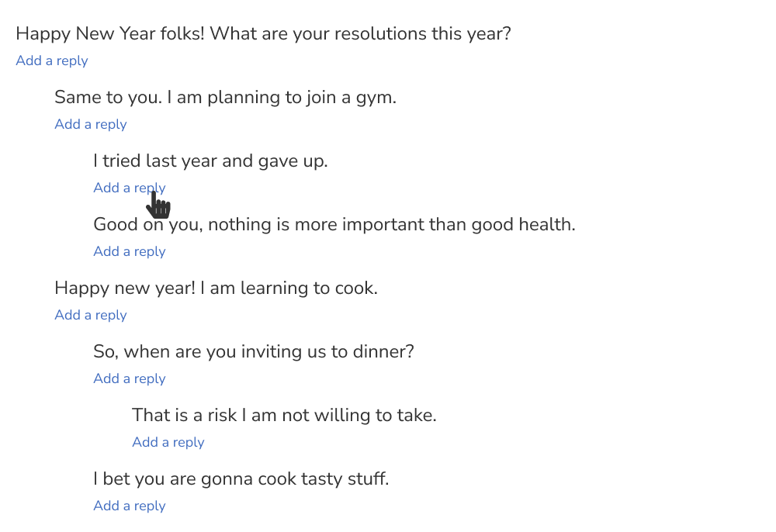This screenshot has height=532, width=776.
Task: Click the 'I am learning to cook.' sentence
Action: pyautogui.click(x=289, y=288)
